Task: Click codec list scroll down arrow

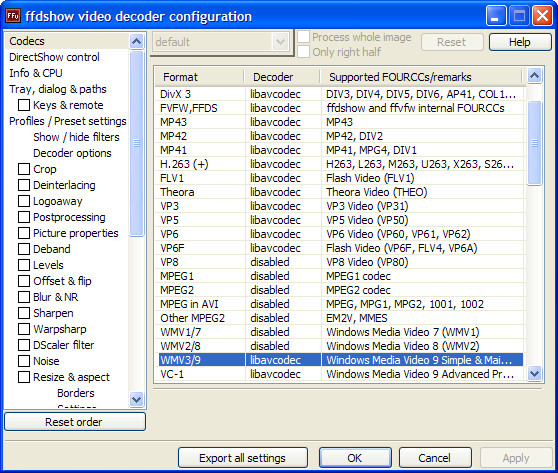Action: [x=535, y=374]
